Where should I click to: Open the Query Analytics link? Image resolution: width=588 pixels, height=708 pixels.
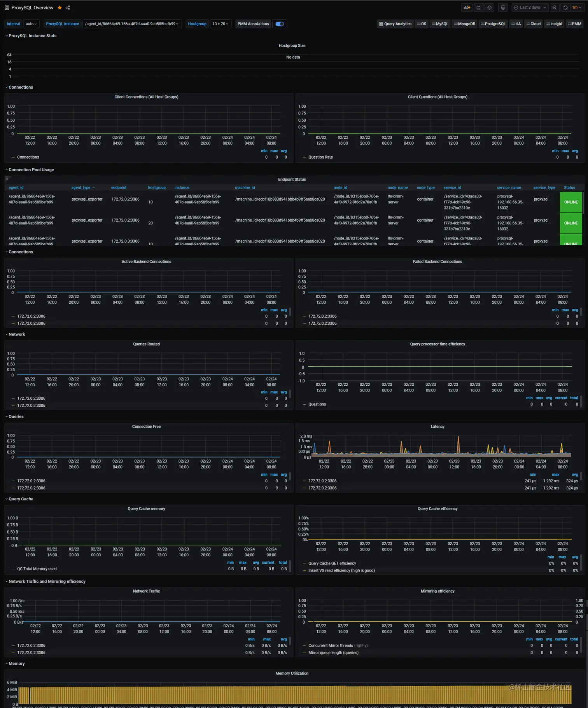(395, 24)
